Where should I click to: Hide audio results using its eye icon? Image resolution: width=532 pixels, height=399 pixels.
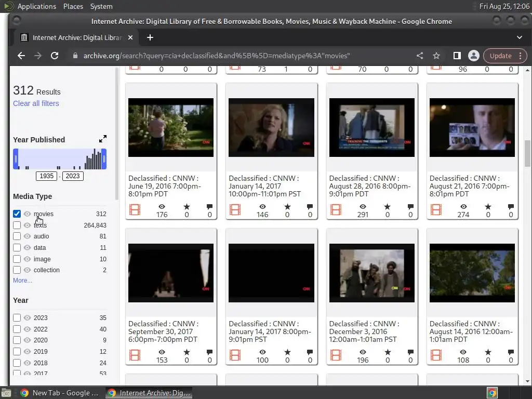[x=27, y=236]
